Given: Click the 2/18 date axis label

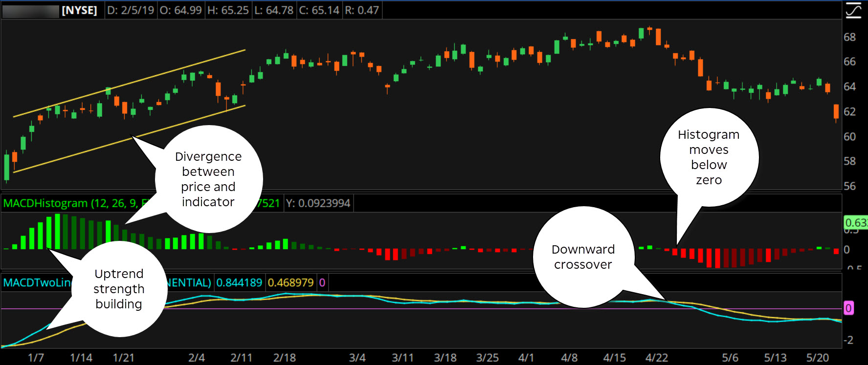Looking at the screenshot, I should click(x=285, y=358).
